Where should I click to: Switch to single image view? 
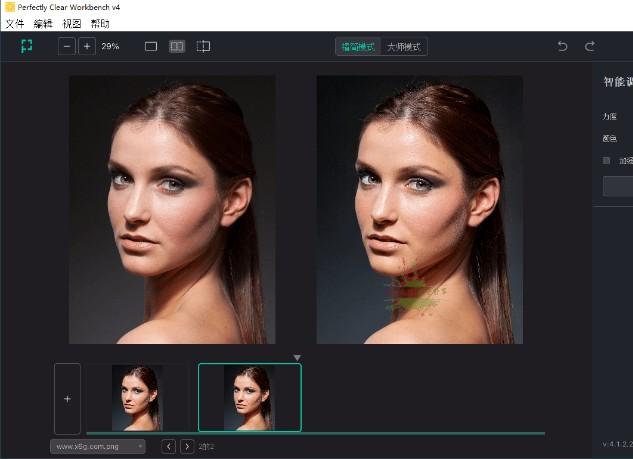[151, 46]
